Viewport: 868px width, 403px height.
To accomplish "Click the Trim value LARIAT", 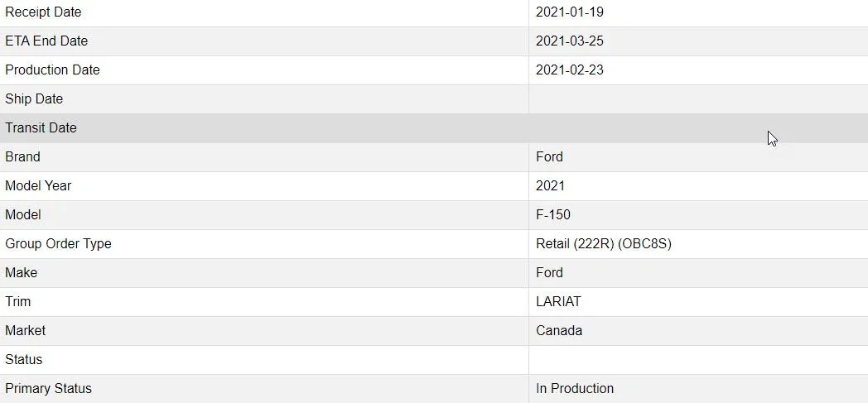I will (558, 302).
